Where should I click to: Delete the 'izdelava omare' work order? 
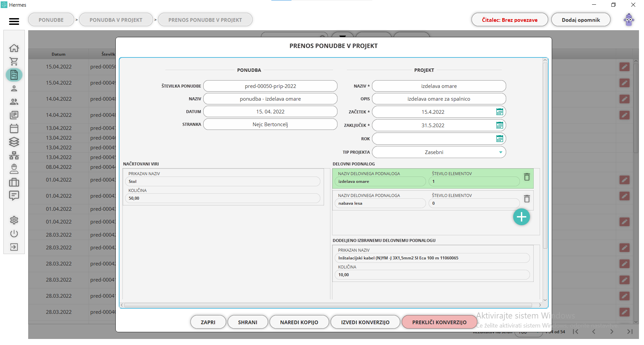[x=527, y=177]
